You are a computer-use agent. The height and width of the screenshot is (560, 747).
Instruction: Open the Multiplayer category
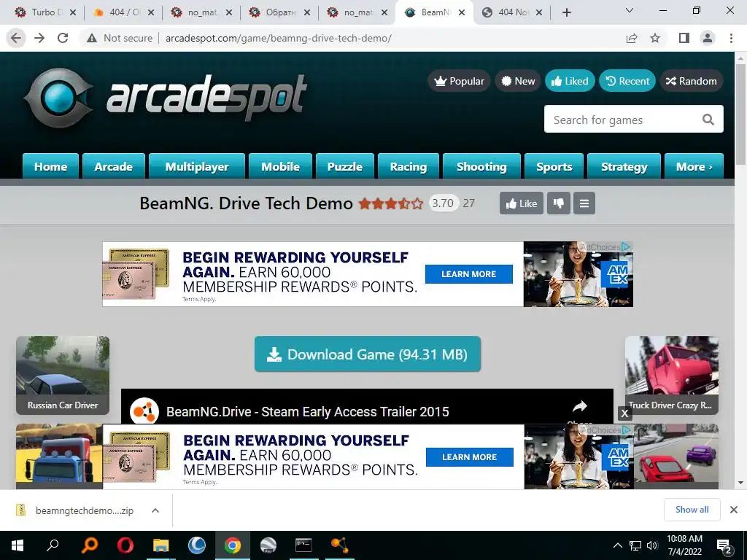[197, 166]
